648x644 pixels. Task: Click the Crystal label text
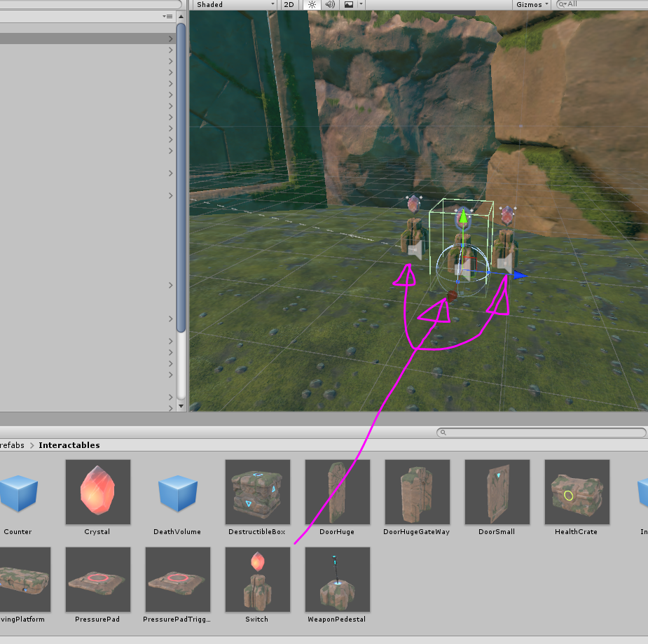coord(97,532)
